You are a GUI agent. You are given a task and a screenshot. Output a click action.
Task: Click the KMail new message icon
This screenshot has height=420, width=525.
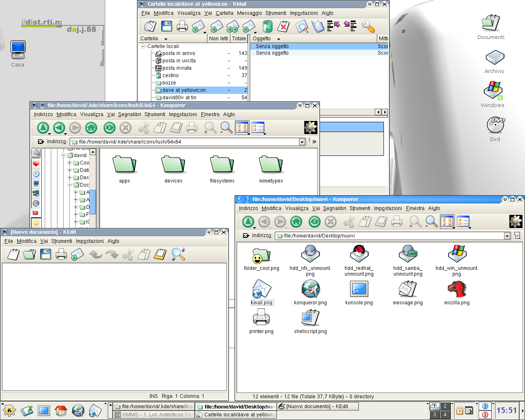[150, 27]
